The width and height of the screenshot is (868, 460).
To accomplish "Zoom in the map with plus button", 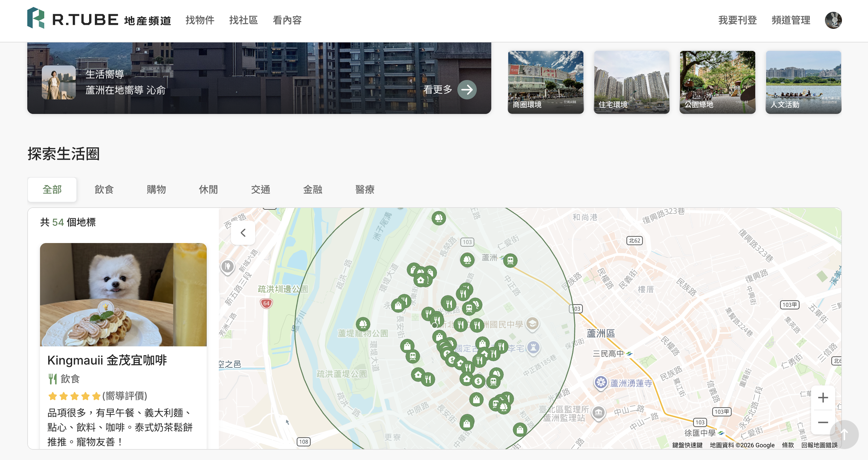I will [823, 398].
